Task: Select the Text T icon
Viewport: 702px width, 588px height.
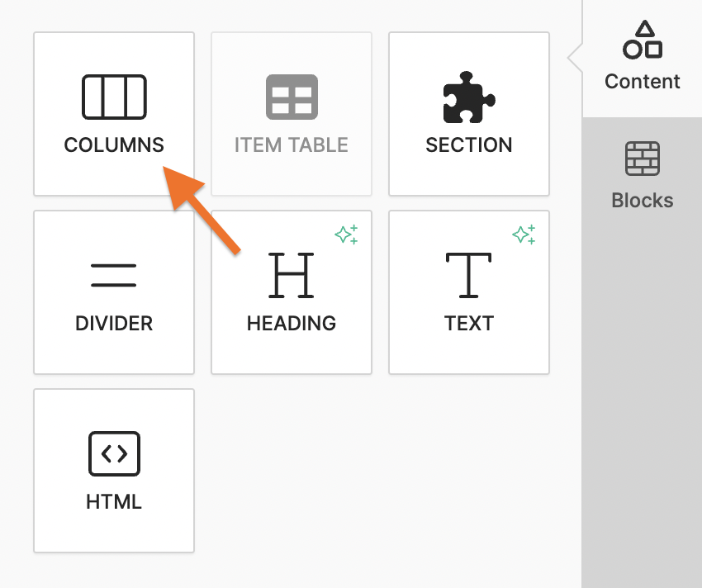Action: point(469,275)
